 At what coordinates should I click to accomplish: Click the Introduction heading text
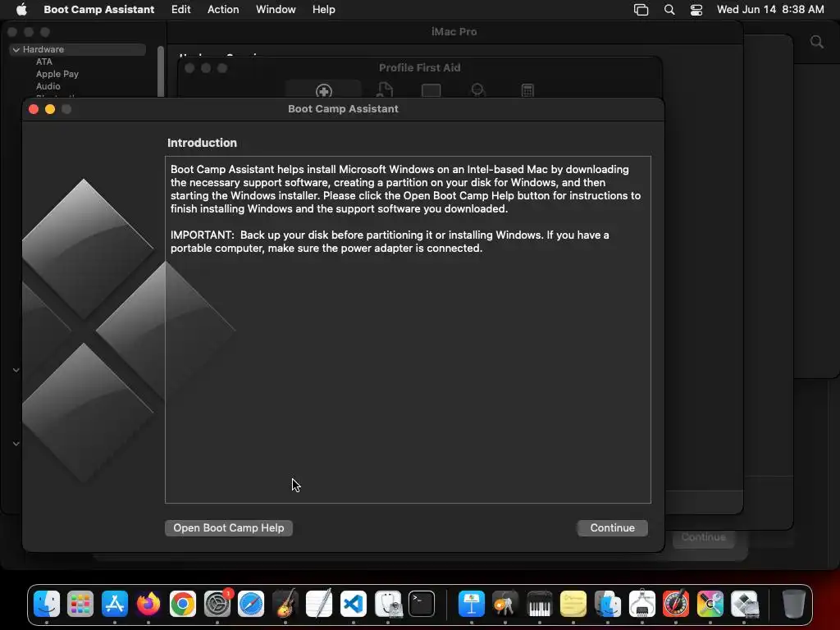click(x=202, y=143)
